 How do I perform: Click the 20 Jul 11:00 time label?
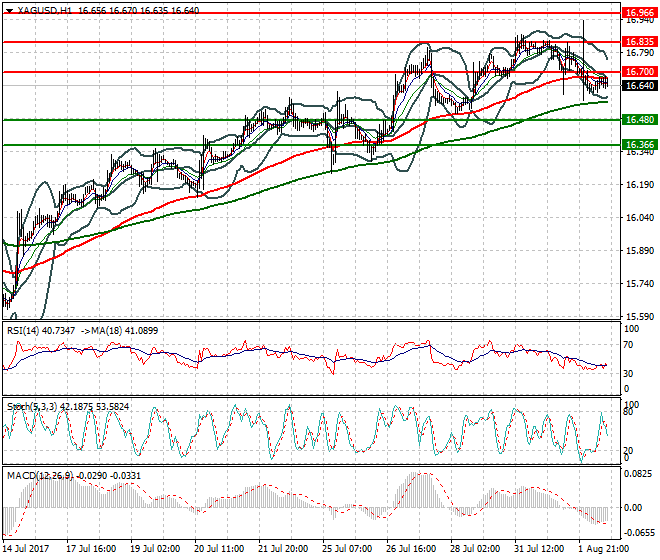(x=219, y=549)
